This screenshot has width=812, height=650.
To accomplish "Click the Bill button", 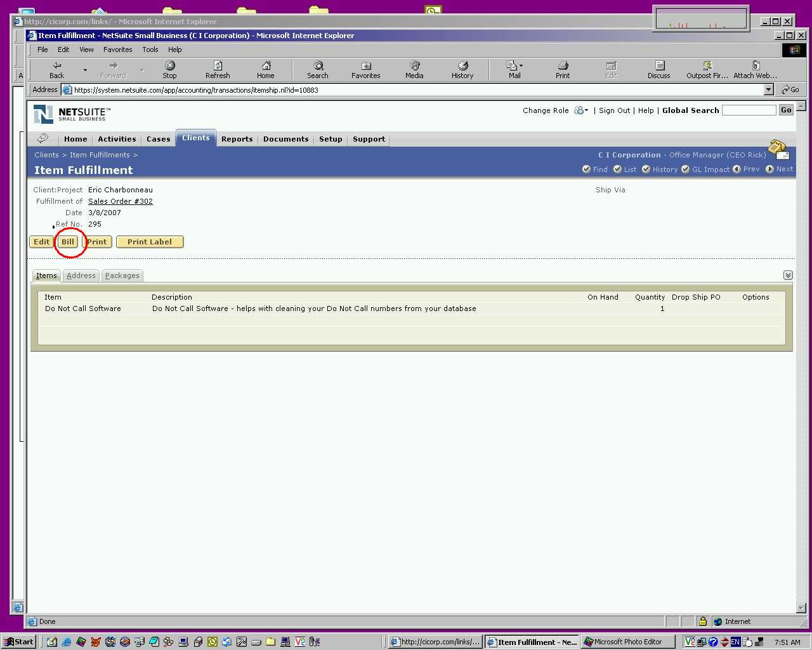I will (x=68, y=242).
